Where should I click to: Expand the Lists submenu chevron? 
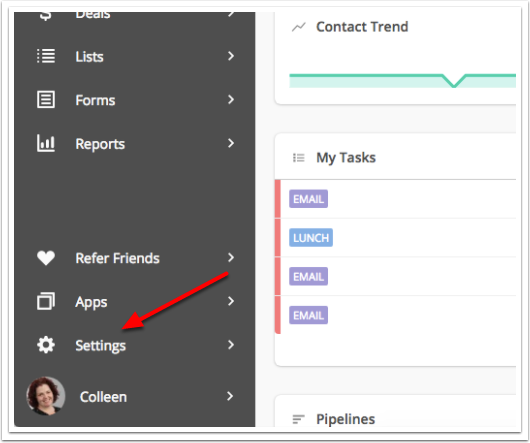(x=231, y=56)
